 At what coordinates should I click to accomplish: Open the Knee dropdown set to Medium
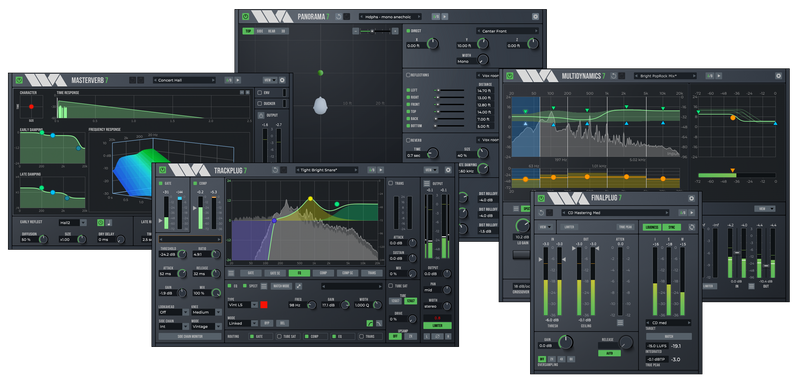click(206, 312)
